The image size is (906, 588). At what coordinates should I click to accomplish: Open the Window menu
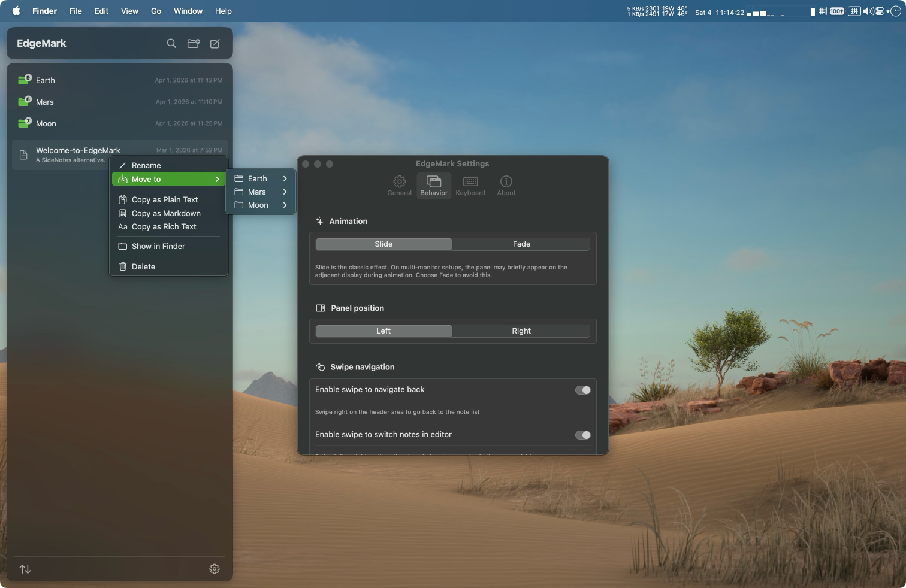coord(188,11)
